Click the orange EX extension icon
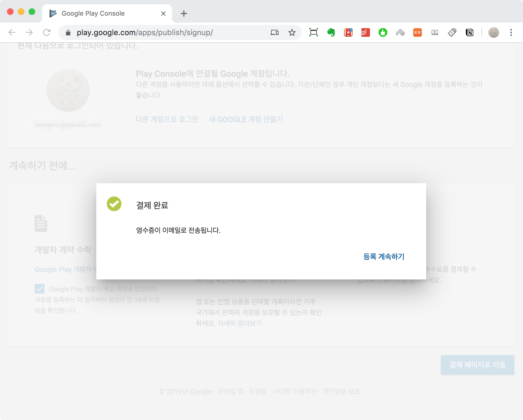The height and width of the screenshot is (420, 523). (417, 33)
